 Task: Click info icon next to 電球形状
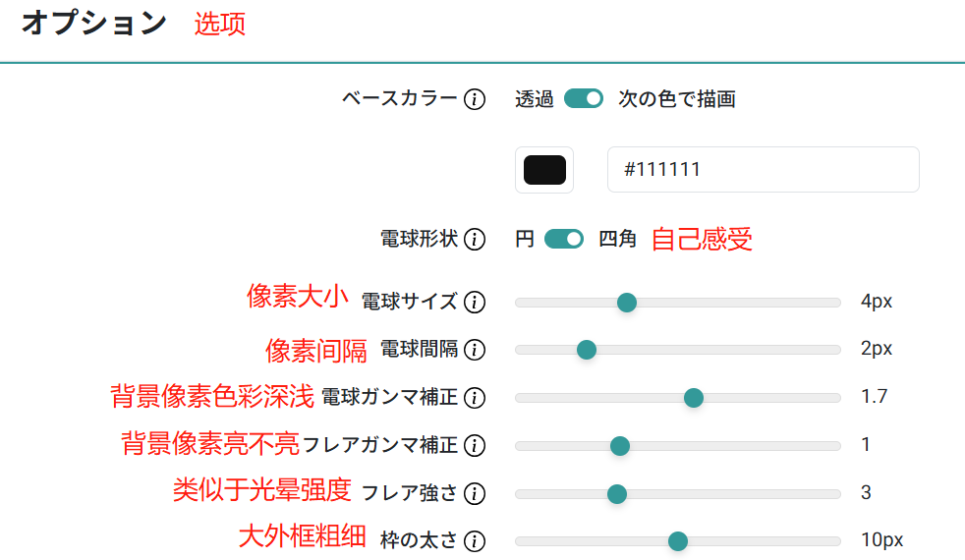pyautogui.click(x=475, y=240)
